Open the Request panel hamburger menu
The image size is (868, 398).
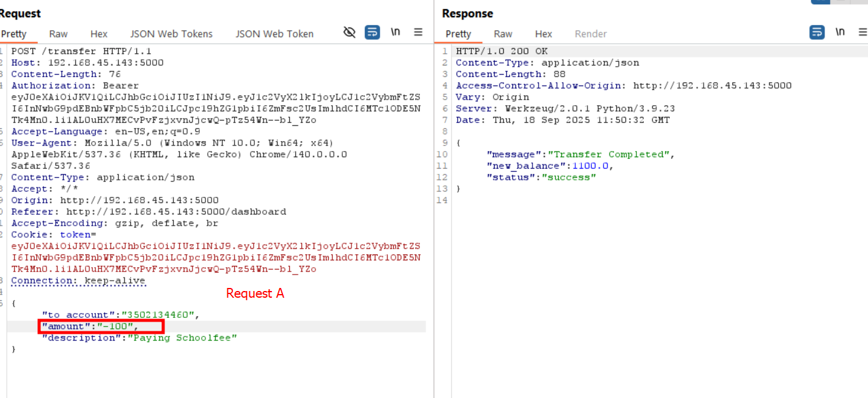(x=419, y=32)
